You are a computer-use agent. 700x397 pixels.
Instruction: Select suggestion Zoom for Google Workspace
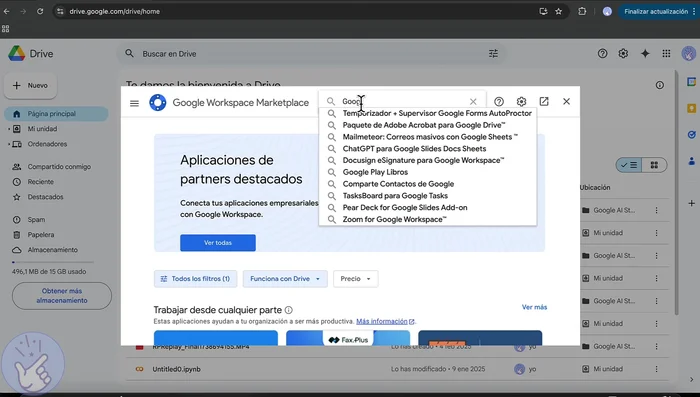(x=428, y=219)
